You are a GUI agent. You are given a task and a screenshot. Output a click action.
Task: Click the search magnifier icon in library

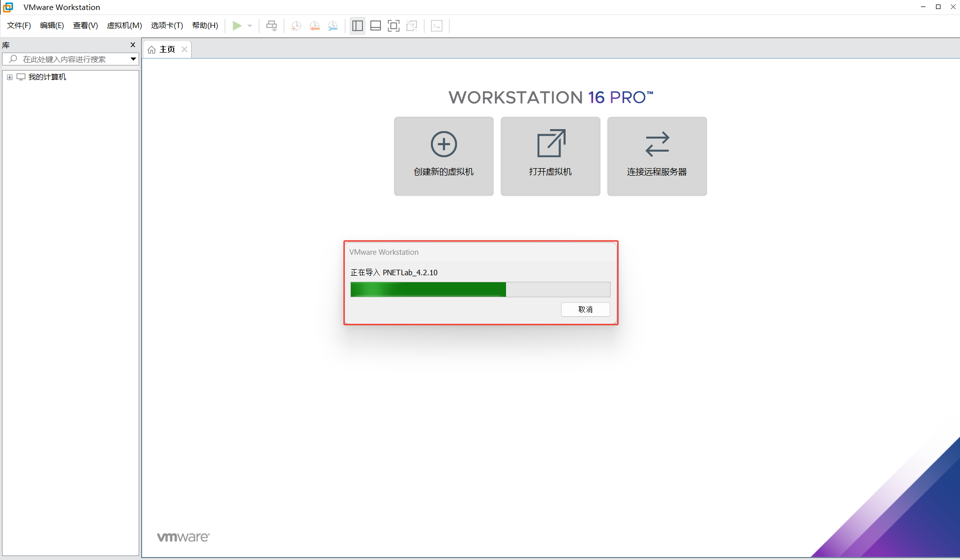14,59
